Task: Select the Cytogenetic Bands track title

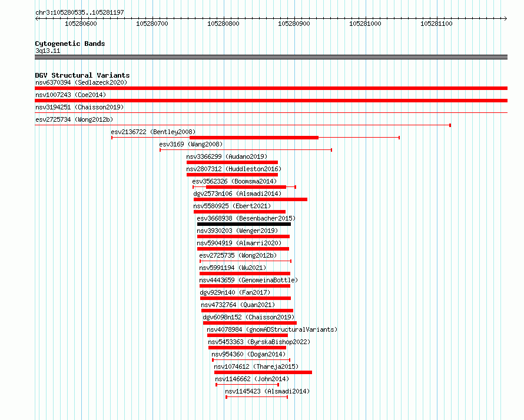Action: [x=70, y=44]
